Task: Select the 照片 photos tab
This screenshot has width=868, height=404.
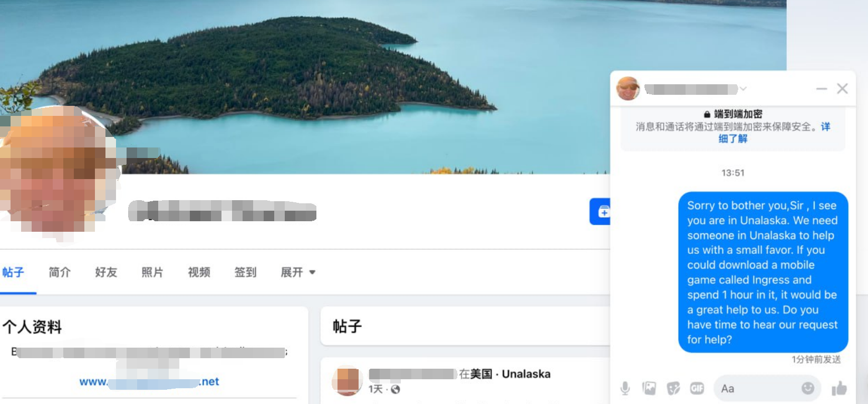Action: tap(152, 272)
